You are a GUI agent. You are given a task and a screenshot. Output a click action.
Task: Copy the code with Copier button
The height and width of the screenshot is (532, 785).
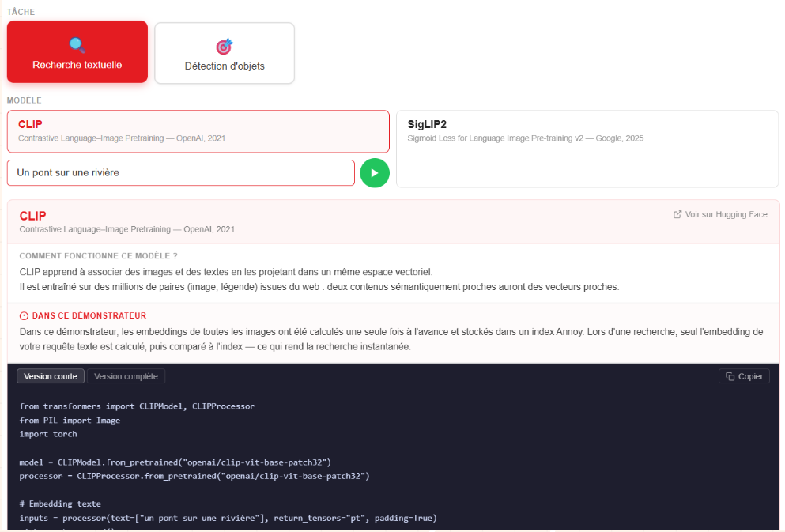(x=744, y=376)
